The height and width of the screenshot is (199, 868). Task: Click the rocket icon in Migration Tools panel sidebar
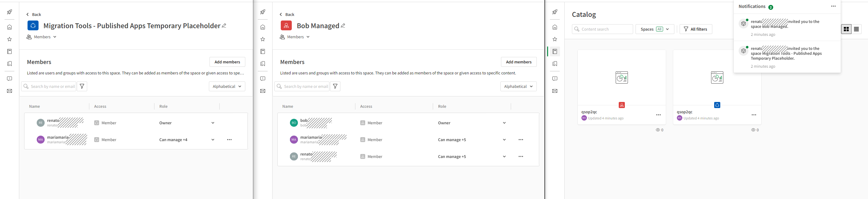point(9,12)
